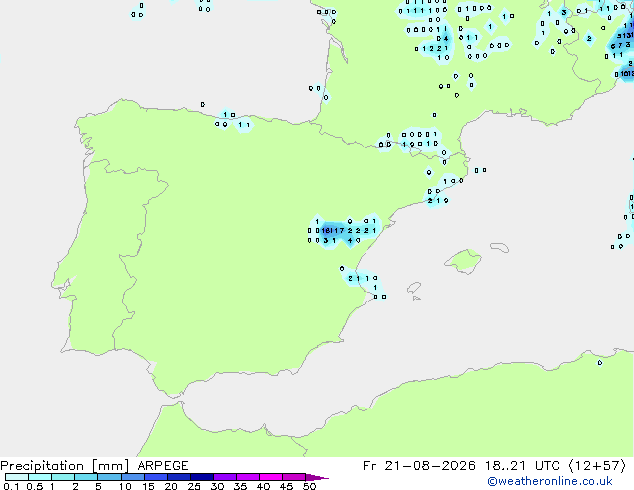Screen dimensions: 634x490
Task: Click the Menorca island outline on the map
Action: click(x=500, y=247)
